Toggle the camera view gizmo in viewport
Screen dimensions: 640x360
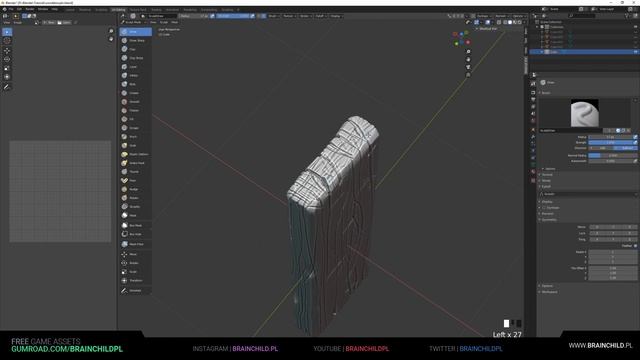pos(468,67)
